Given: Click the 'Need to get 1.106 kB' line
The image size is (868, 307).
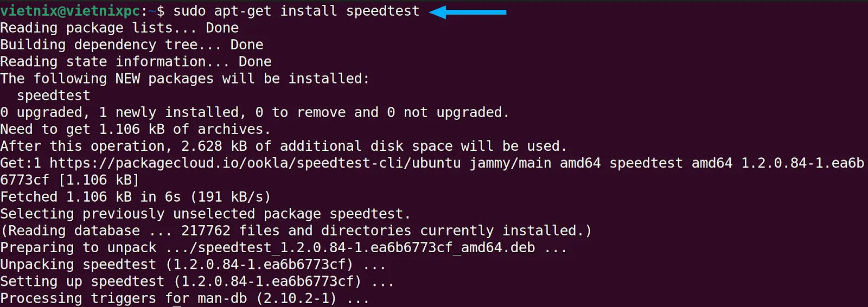Looking at the screenshot, I should 135,130.
